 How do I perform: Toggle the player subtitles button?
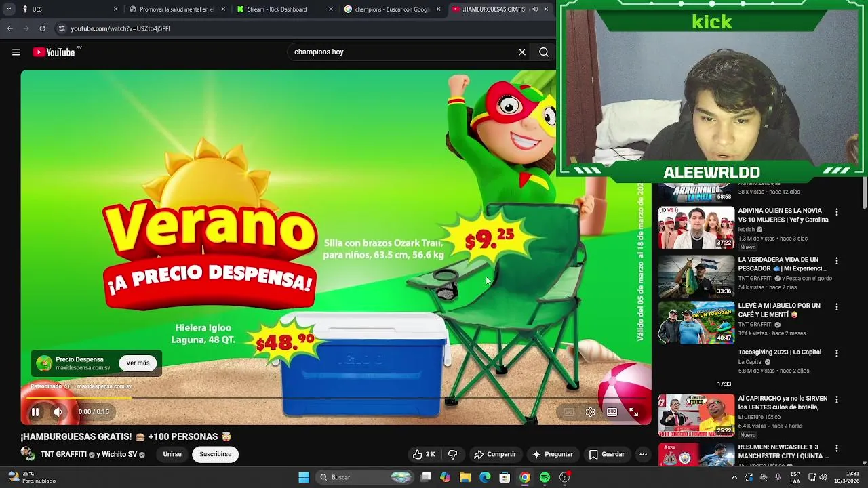point(569,411)
